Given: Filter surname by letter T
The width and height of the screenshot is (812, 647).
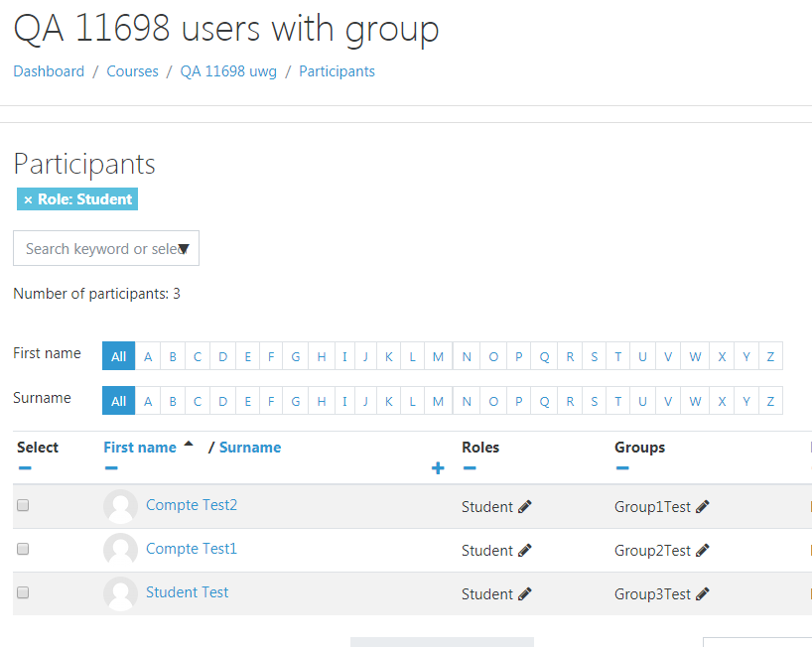Looking at the screenshot, I should pos(617,401).
